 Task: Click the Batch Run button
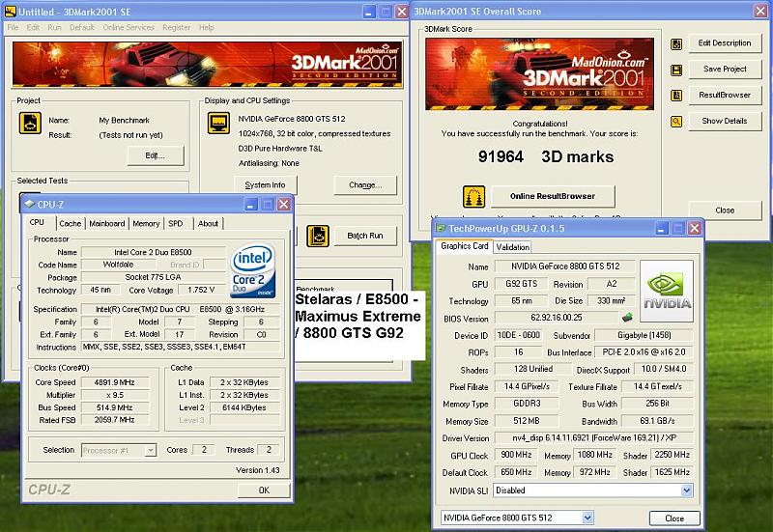click(x=365, y=236)
